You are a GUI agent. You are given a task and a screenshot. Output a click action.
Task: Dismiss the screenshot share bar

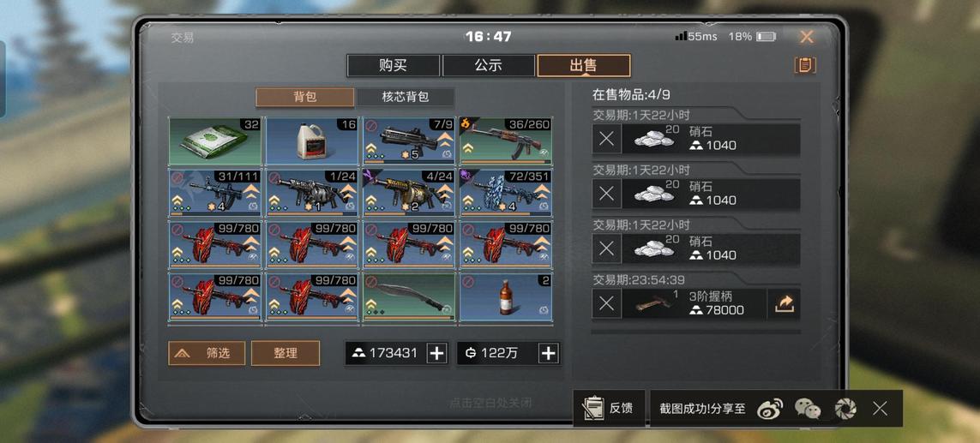880,410
